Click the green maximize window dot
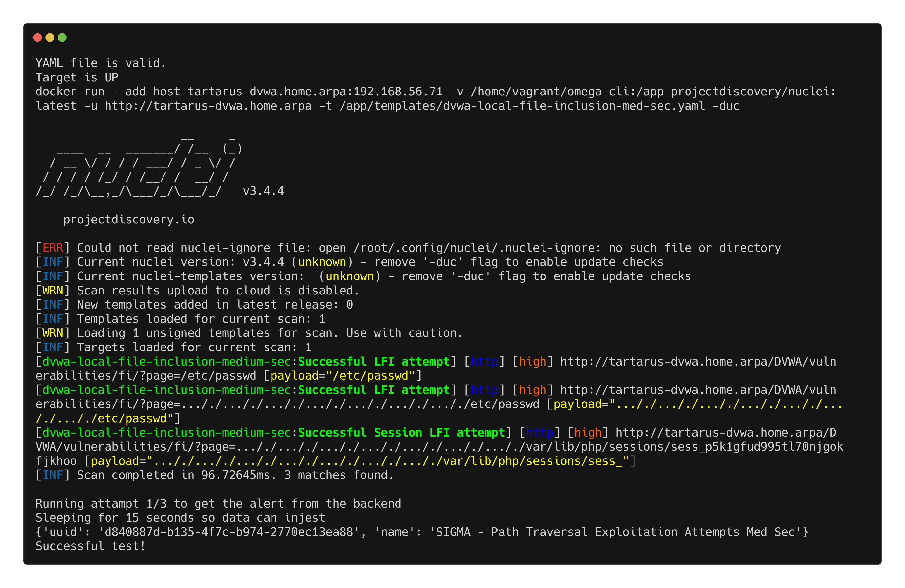 [62, 37]
